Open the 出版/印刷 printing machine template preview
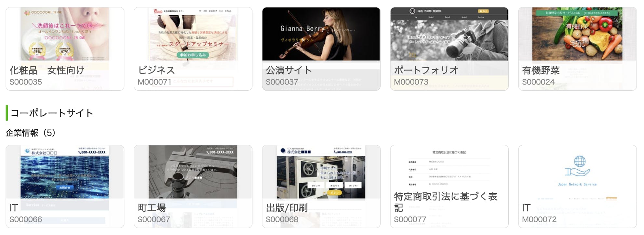This screenshot has height=235, width=644. (x=321, y=172)
